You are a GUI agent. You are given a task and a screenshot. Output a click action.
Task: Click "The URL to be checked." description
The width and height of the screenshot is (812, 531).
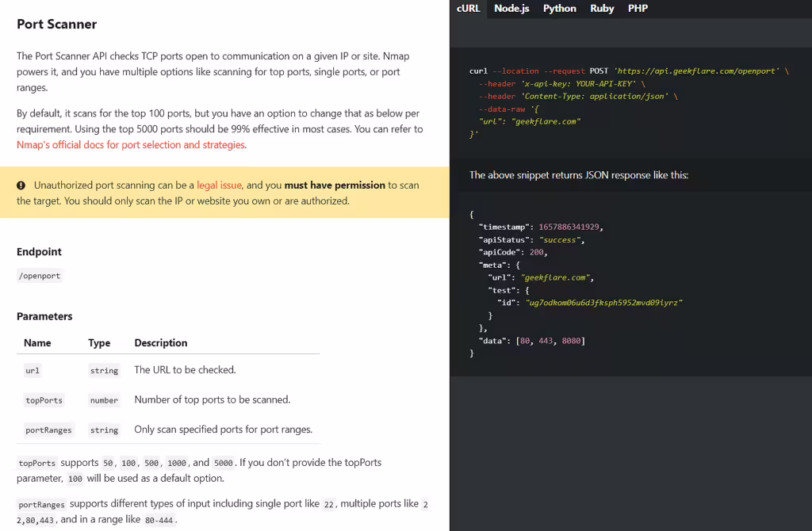click(x=185, y=370)
